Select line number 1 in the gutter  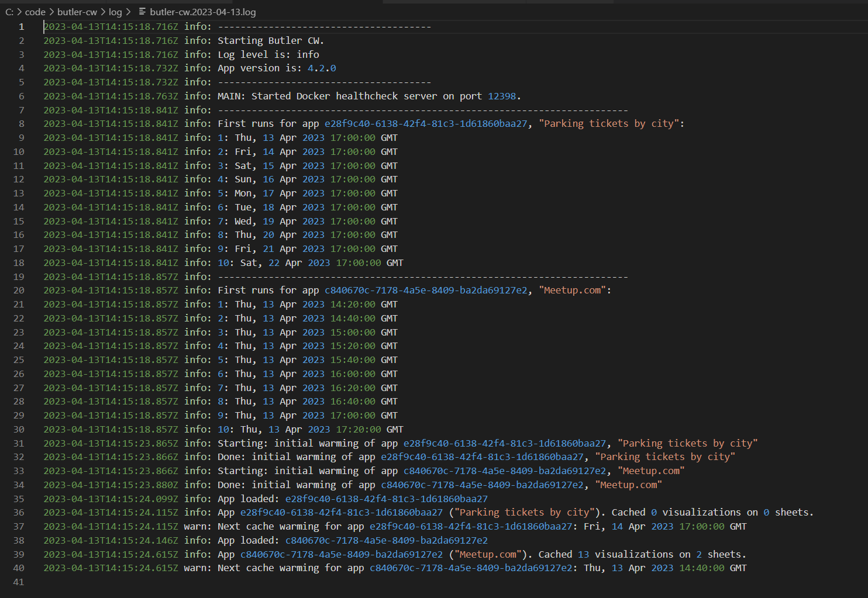coord(21,26)
